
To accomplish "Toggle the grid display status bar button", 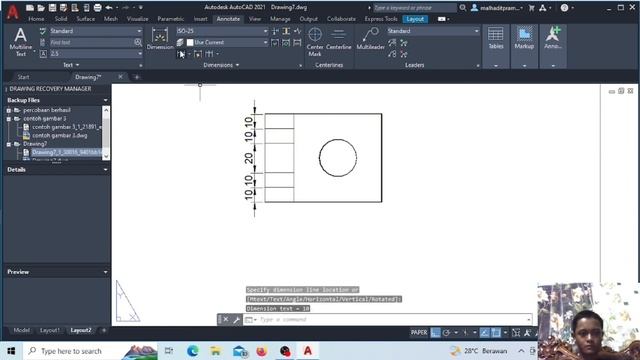I will pyautogui.click(x=436, y=333).
